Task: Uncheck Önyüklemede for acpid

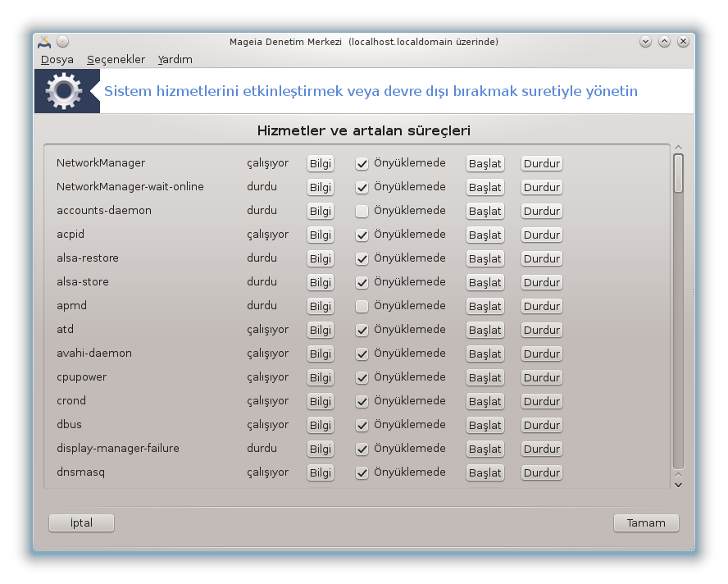Action: [x=362, y=235]
